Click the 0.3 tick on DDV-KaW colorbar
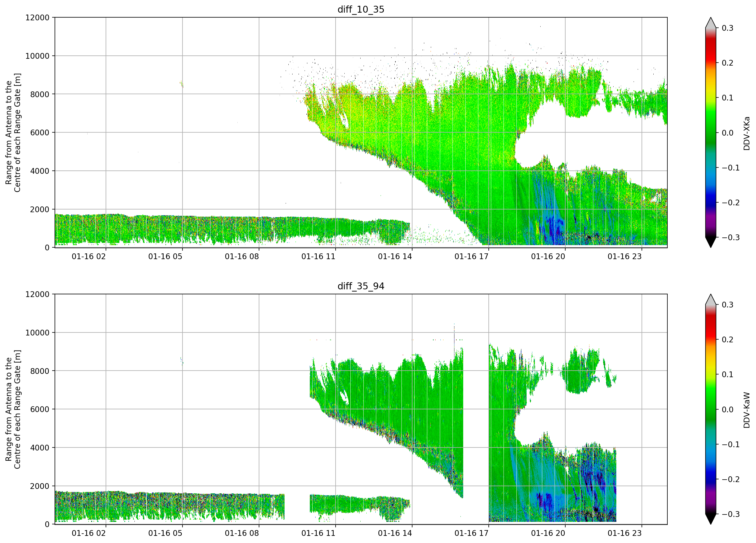 pos(728,305)
